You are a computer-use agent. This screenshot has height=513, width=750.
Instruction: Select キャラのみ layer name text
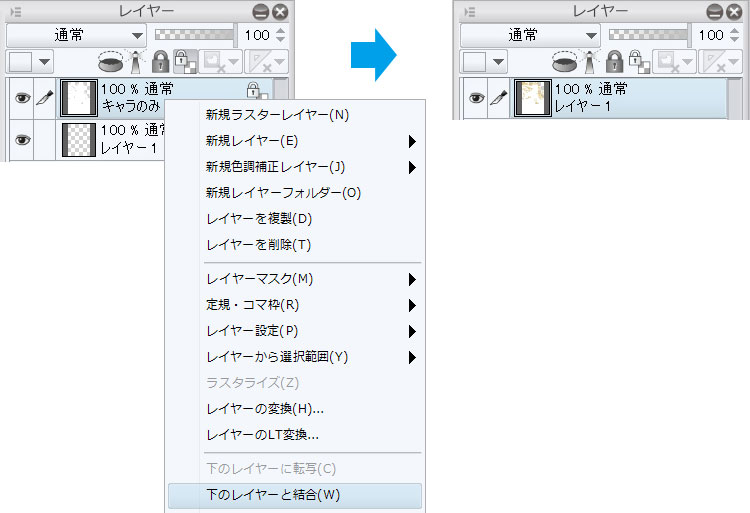(131, 106)
